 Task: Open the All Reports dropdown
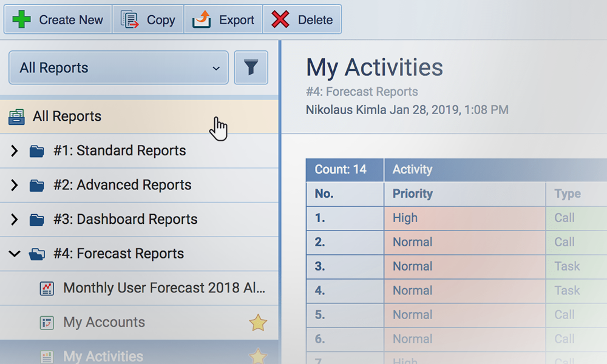[118, 68]
